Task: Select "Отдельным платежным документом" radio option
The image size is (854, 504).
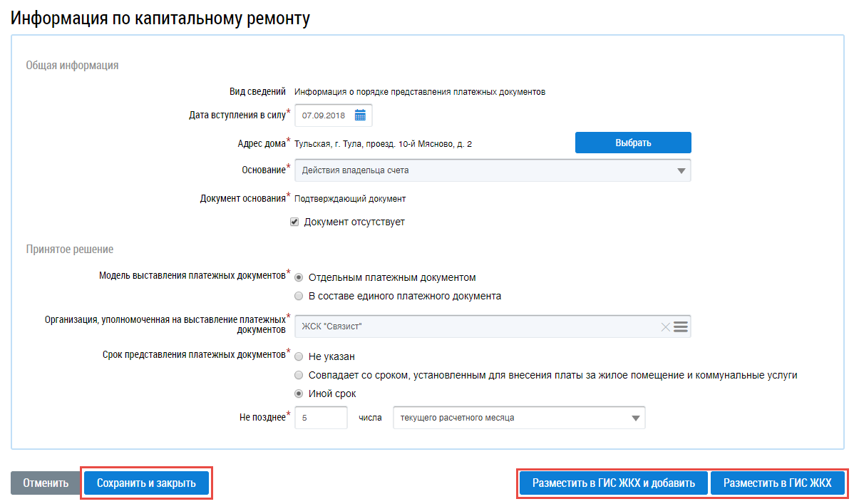Action: click(299, 277)
